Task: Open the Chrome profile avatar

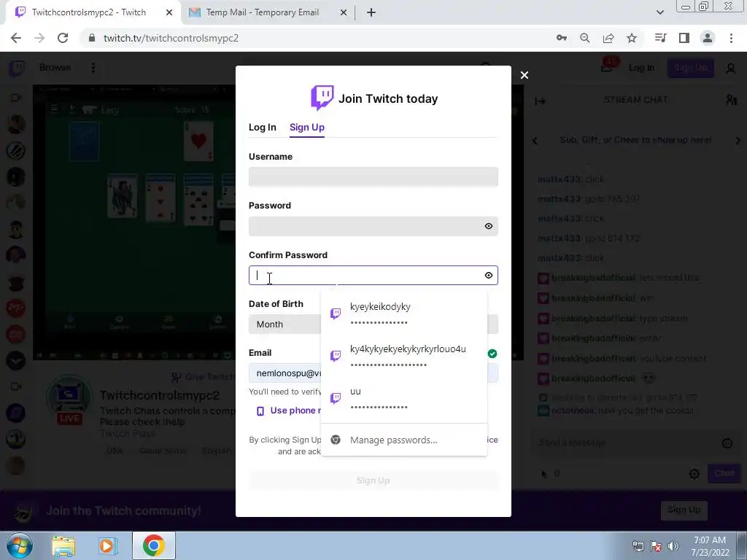Action: click(708, 38)
